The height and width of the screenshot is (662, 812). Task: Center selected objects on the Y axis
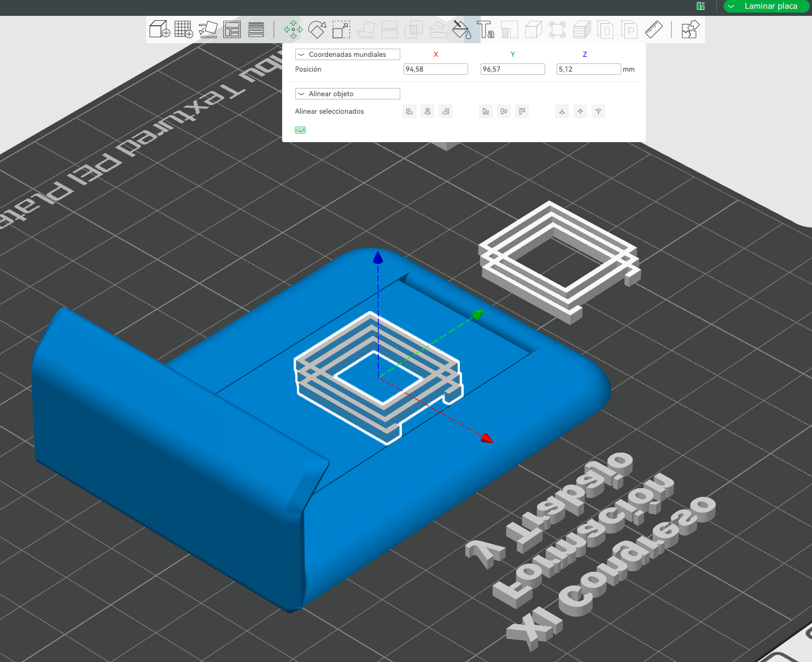pos(504,112)
